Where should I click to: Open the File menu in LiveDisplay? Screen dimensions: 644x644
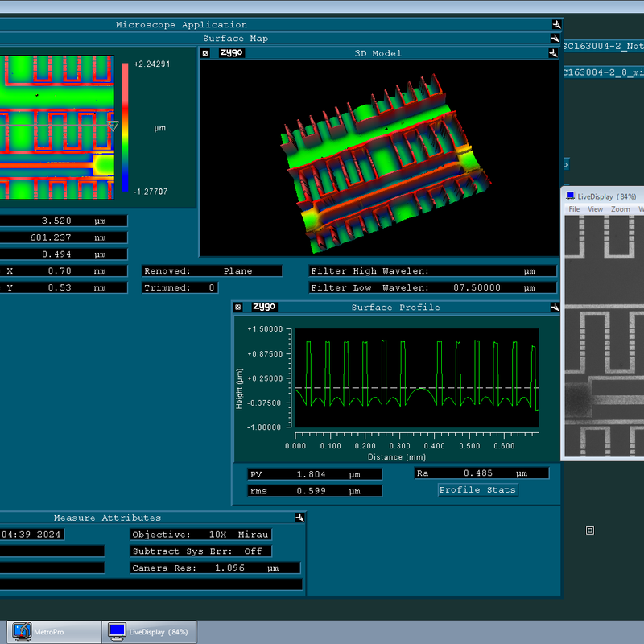coord(574,209)
